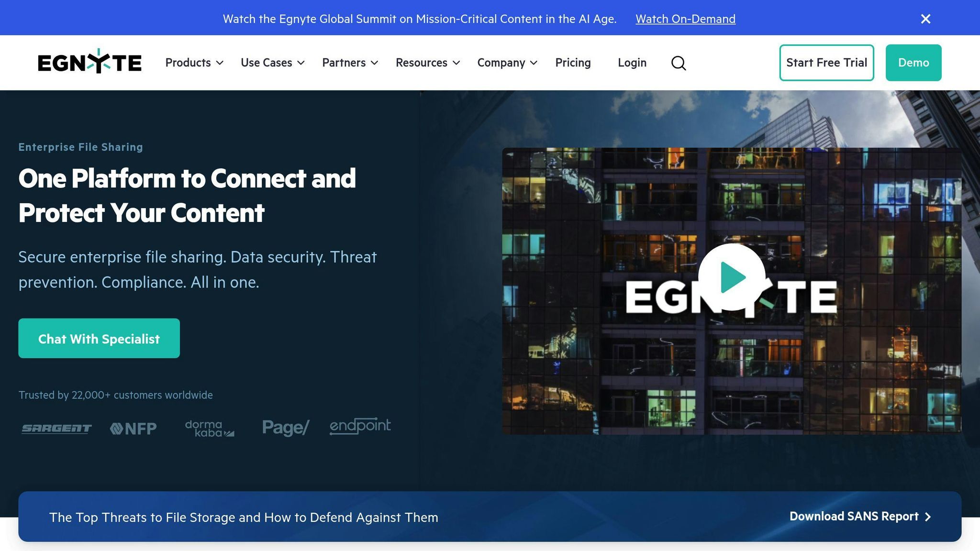Play the Egnyte hero video
The height and width of the screenshot is (551, 980).
point(732,277)
